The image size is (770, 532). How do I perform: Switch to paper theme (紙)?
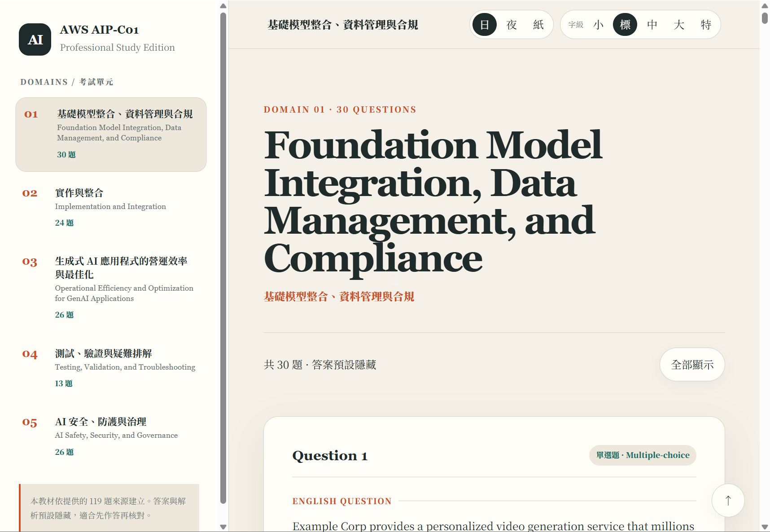[x=538, y=25]
